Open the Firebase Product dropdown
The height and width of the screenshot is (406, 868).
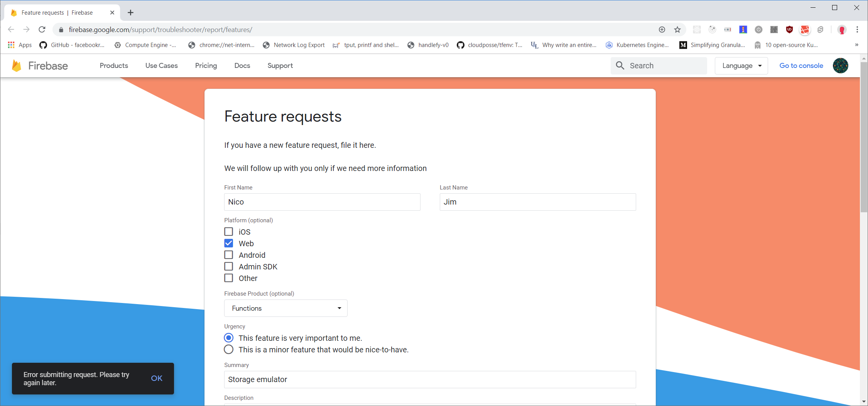286,308
